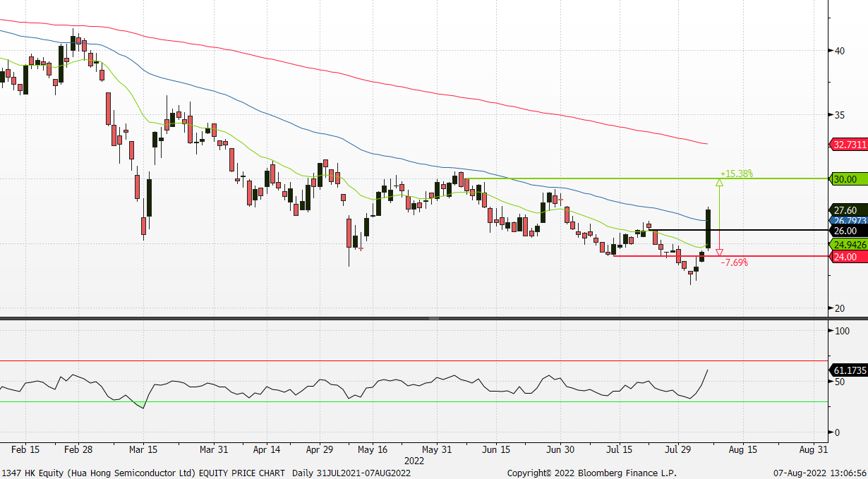Viewport: 868px width, 479px height.
Task: Click the Apr 14 date label
Action: pyautogui.click(x=266, y=449)
